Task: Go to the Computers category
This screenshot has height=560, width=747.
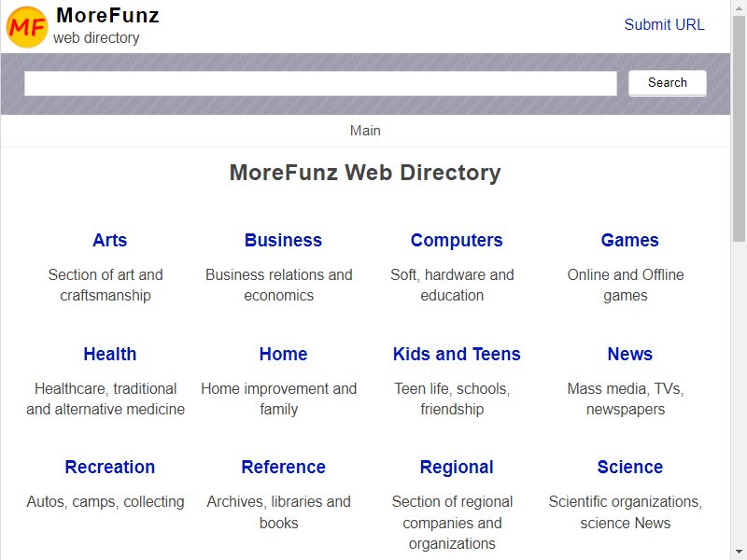Action: pyautogui.click(x=457, y=240)
